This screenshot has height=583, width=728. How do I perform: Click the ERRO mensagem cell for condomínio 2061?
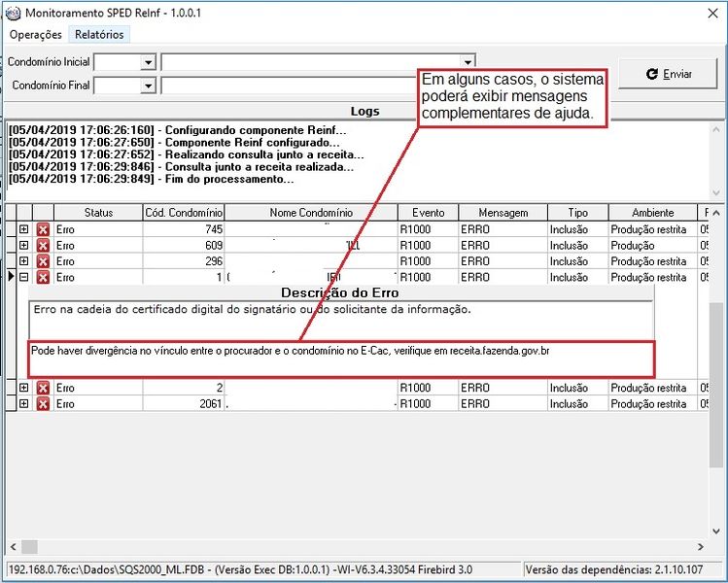(x=503, y=404)
